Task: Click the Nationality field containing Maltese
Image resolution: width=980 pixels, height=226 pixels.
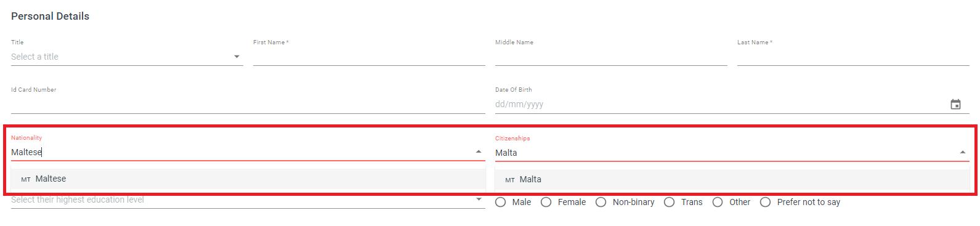Action: tap(241, 152)
